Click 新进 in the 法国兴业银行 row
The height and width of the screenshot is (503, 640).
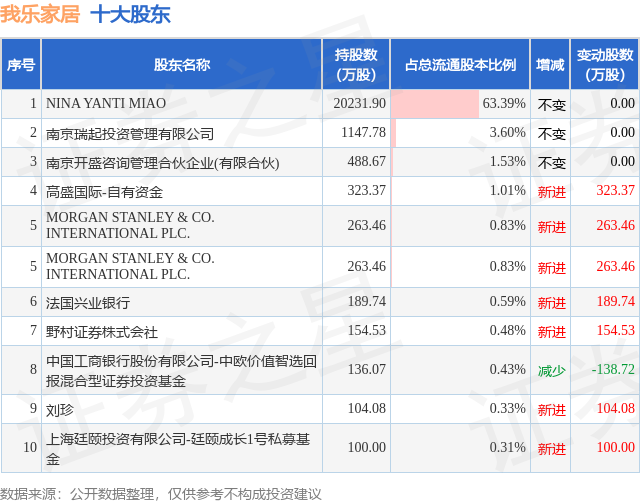coord(551,303)
